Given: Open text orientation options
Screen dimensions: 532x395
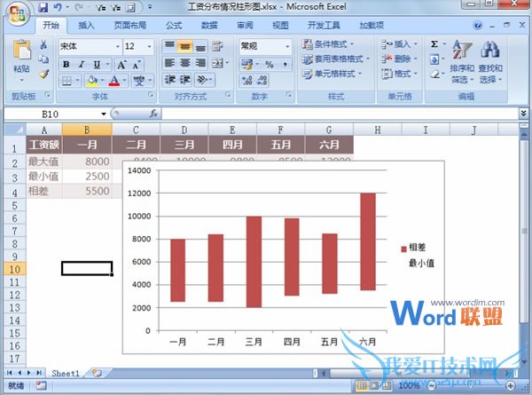Looking at the screenshot, I should click(x=204, y=80).
